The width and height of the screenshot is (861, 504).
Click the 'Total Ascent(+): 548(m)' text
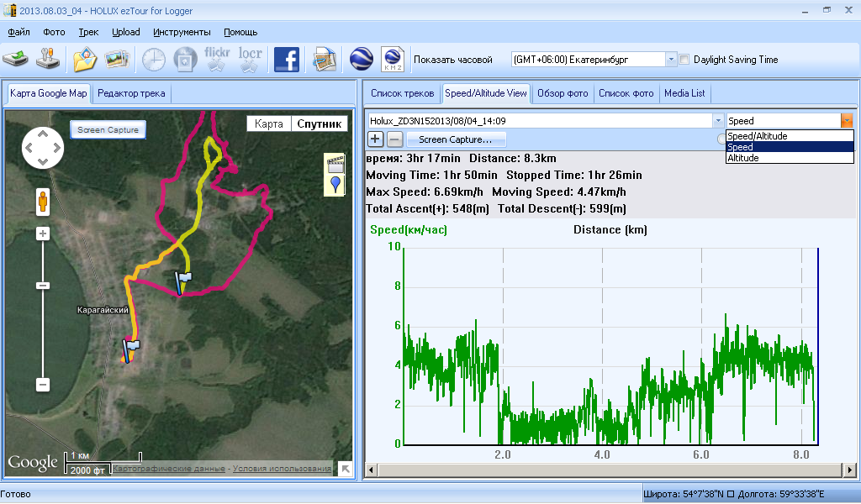point(427,209)
